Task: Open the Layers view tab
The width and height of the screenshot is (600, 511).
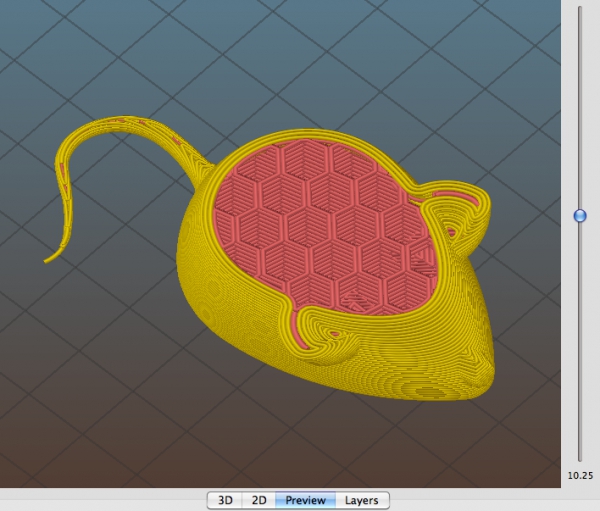Action: click(362, 500)
